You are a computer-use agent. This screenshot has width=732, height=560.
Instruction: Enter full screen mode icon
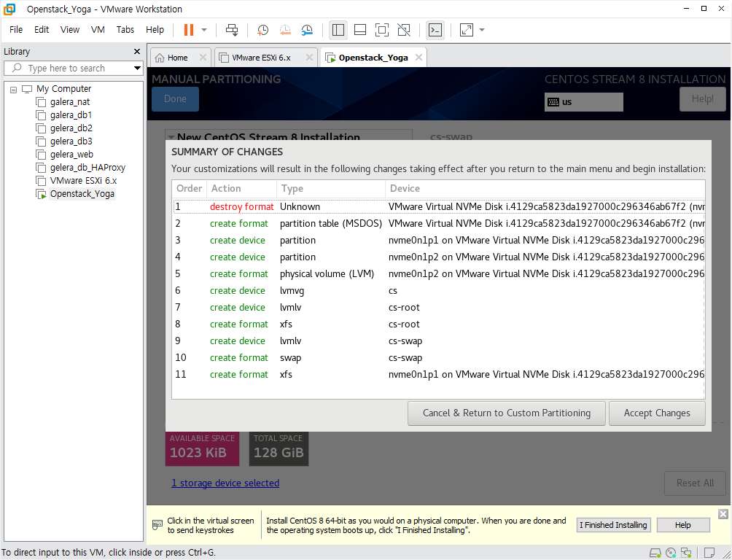pos(382,30)
